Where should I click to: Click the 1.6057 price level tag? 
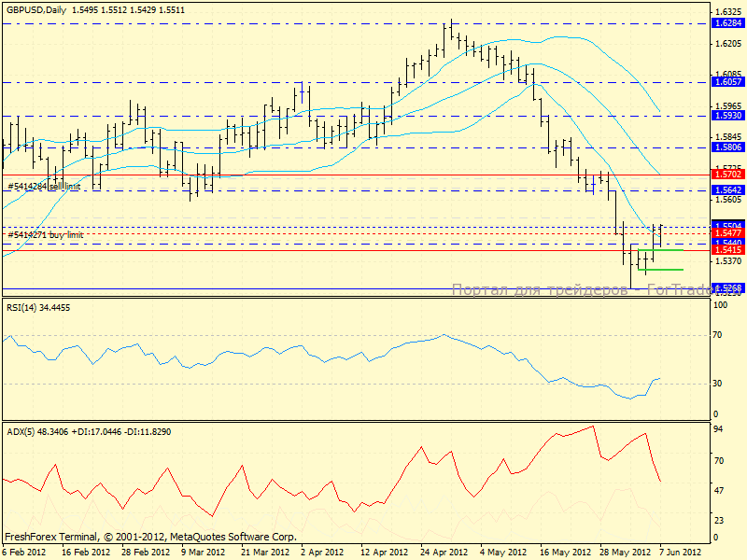click(727, 82)
